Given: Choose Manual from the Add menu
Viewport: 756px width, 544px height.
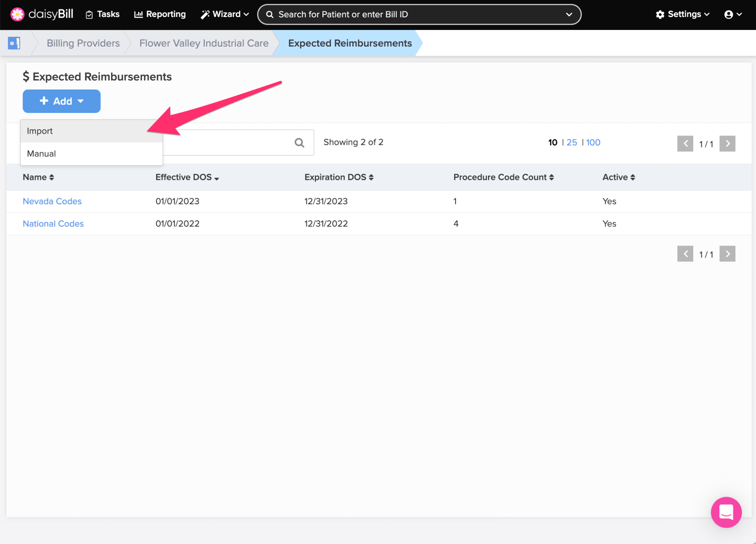Looking at the screenshot, I should tap(41, 154).
